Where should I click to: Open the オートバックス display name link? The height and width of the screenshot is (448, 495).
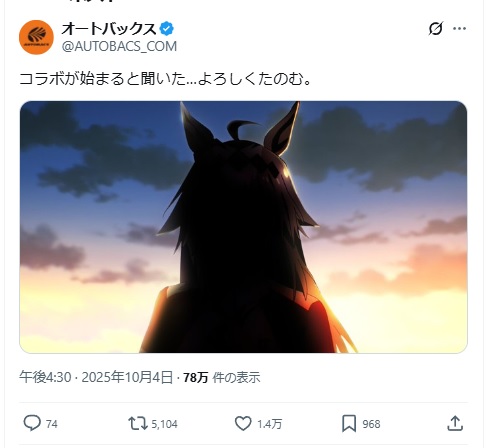click(109, 29)
